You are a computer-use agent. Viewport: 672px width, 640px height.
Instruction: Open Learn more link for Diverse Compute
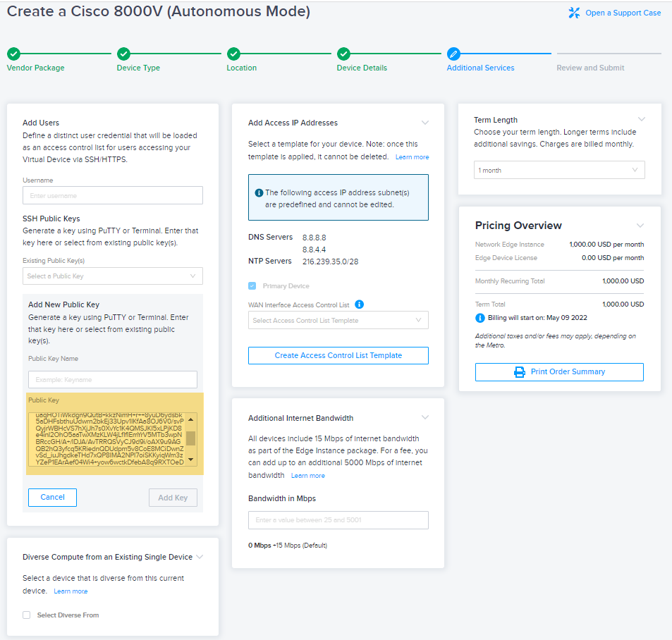[71, 591]
